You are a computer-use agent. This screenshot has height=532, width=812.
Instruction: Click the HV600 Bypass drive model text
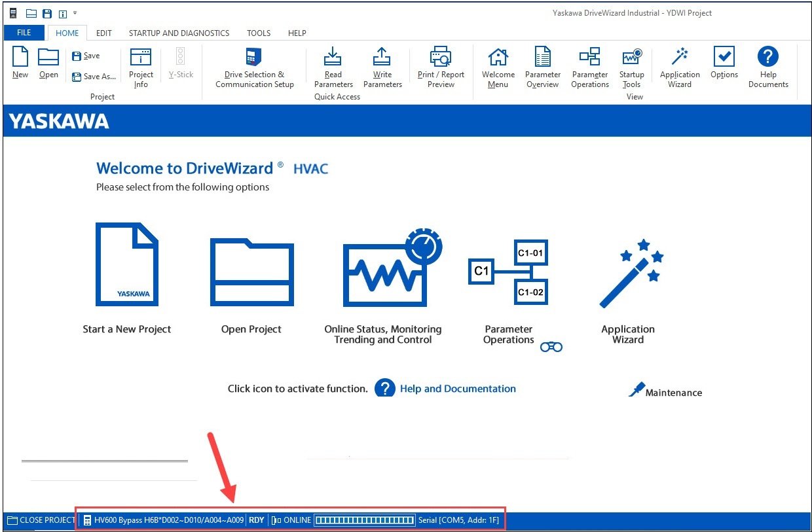click(x=169, y=520)
